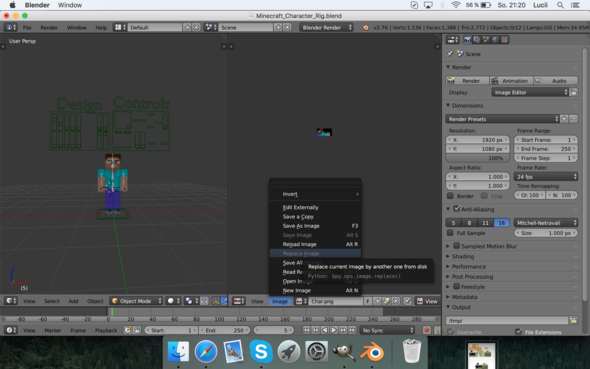Jump to first frame in timeline
This screenshot has height=369, width=590.
click(306, 330)
